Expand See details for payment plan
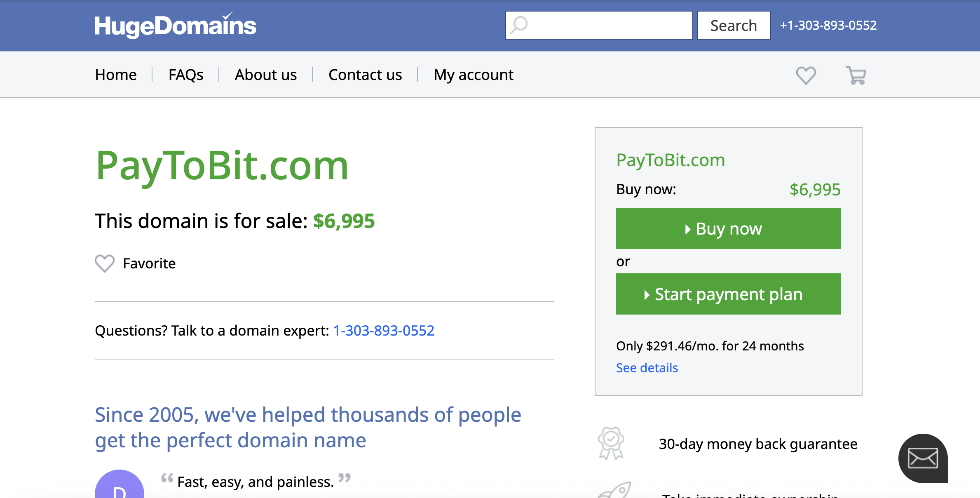The image size is (980, 498). coord(647,368)
